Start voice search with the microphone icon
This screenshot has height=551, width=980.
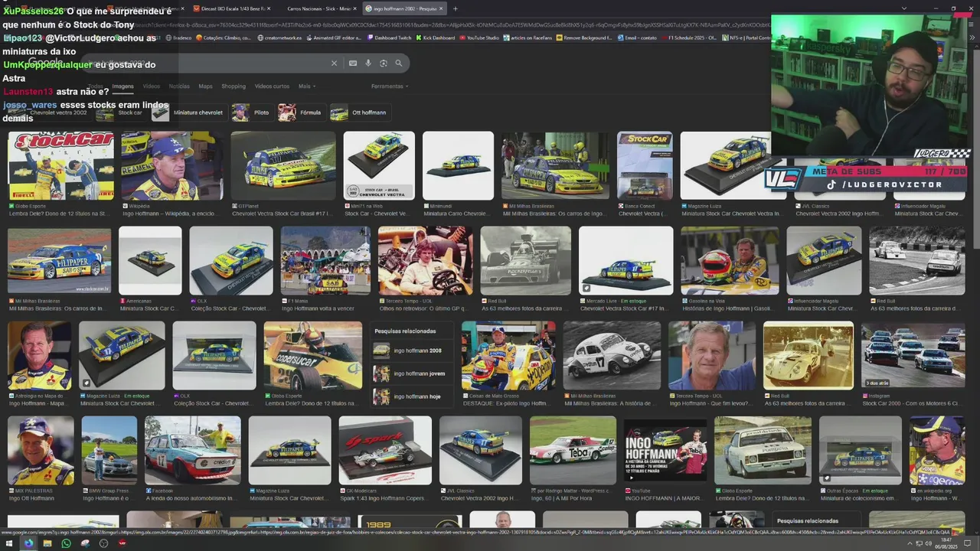(x=368, y=64)
